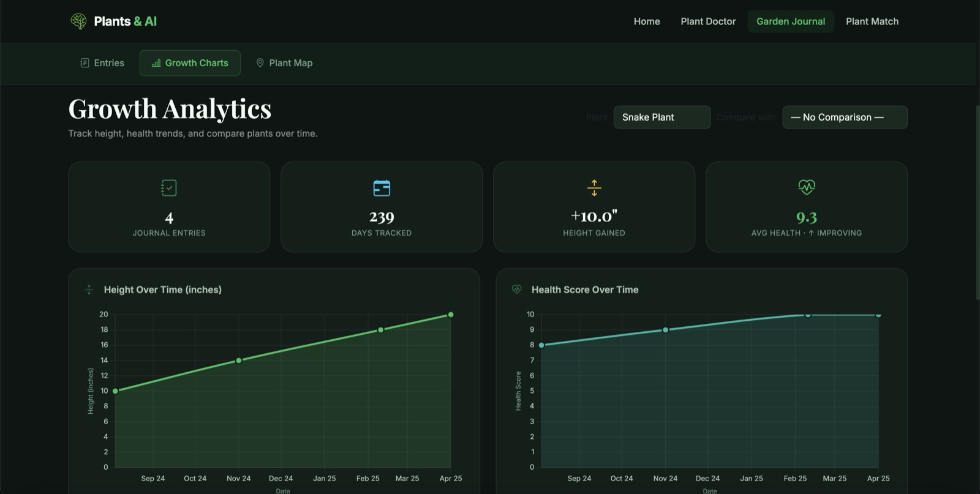Open Plant Doctor in the navigation
Viewport: 980px width, 494px height.
coord(708,21)
